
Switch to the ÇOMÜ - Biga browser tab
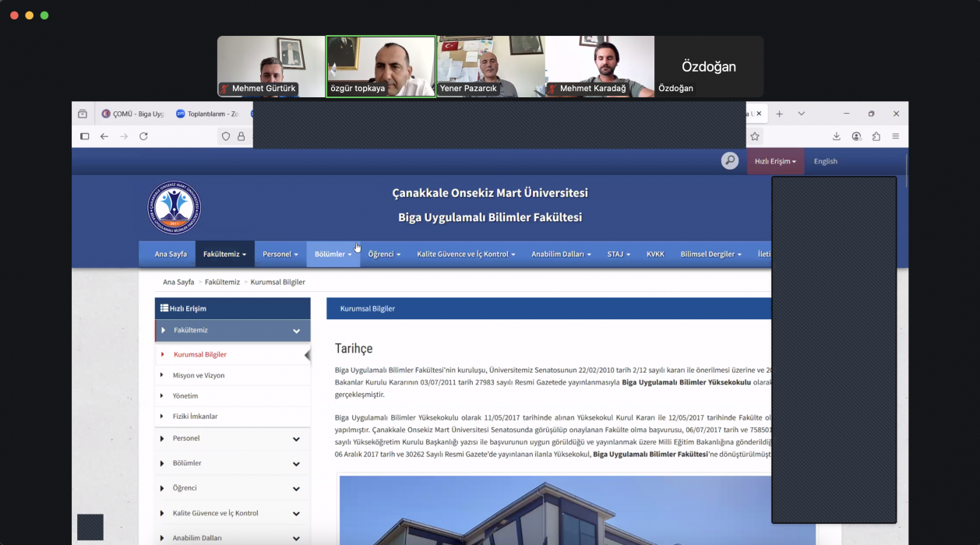133,114
